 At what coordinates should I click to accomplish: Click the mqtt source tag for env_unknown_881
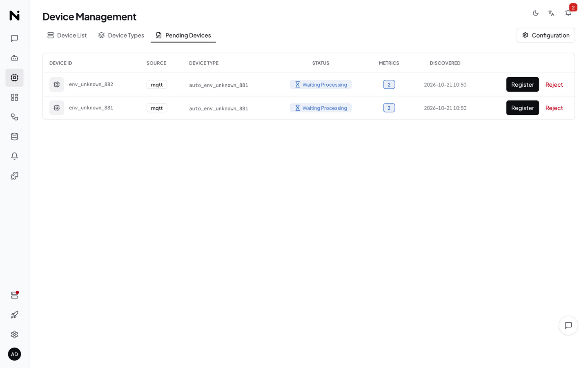point(157,108)
